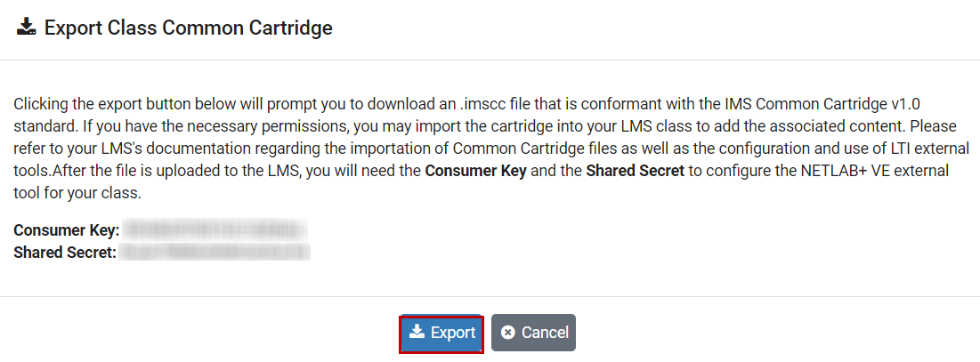
Task: Select the blurred Shared Secret value
Action: 215,253
